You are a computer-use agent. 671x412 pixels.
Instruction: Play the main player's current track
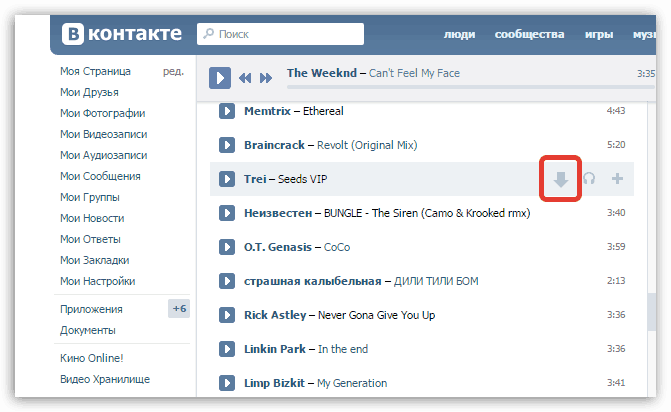221,77
